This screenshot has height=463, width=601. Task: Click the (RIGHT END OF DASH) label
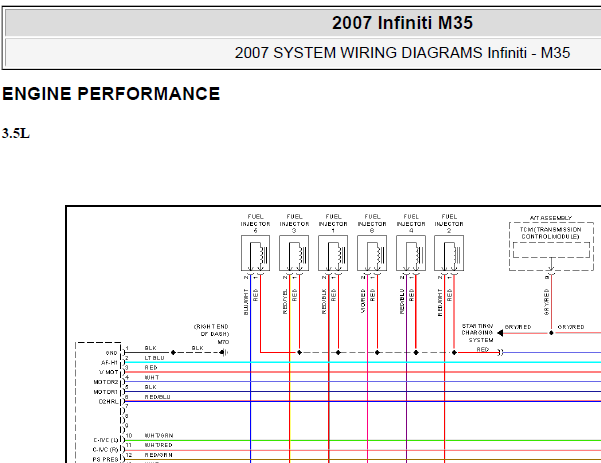pyautogui.click(x=211, y=330)
